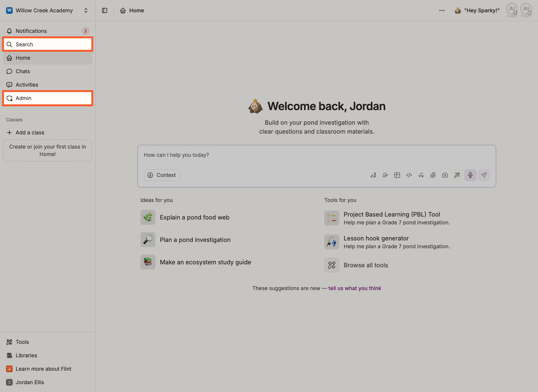Screen dimensions: 538x392
Task: Select the "Plan a pond investigation" idea
Action: [186, 240]
